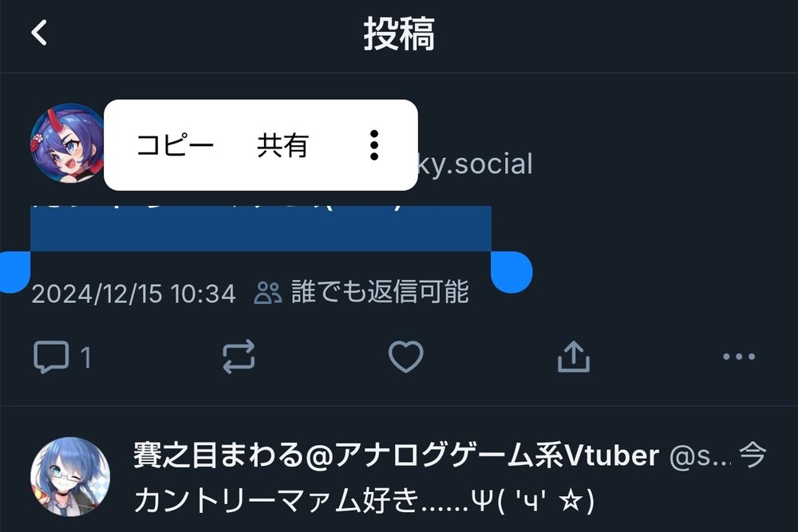This screenshot has height=532, width=798.
Task: Tap the highlighted blue selected text area
Action: (x=261, y=228)
